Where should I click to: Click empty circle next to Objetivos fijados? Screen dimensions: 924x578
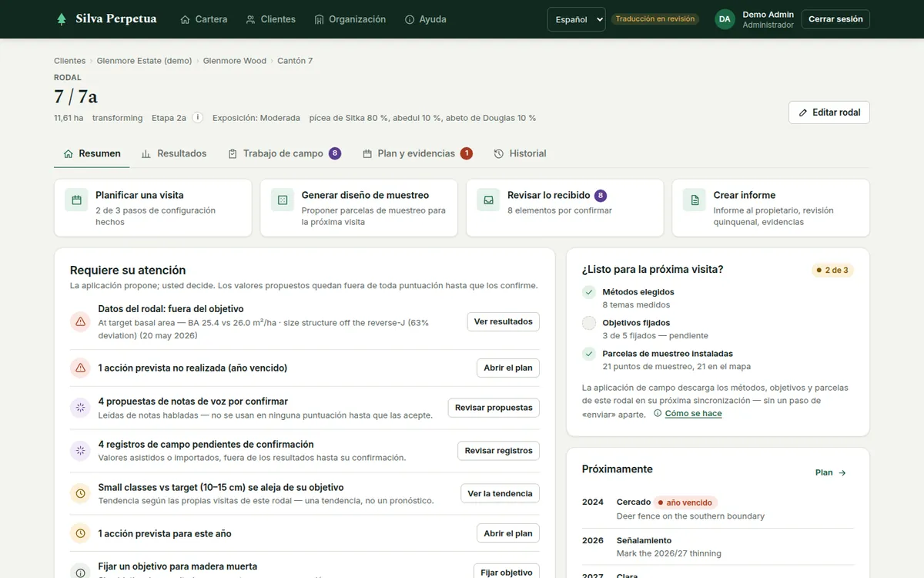pos(589,323)
